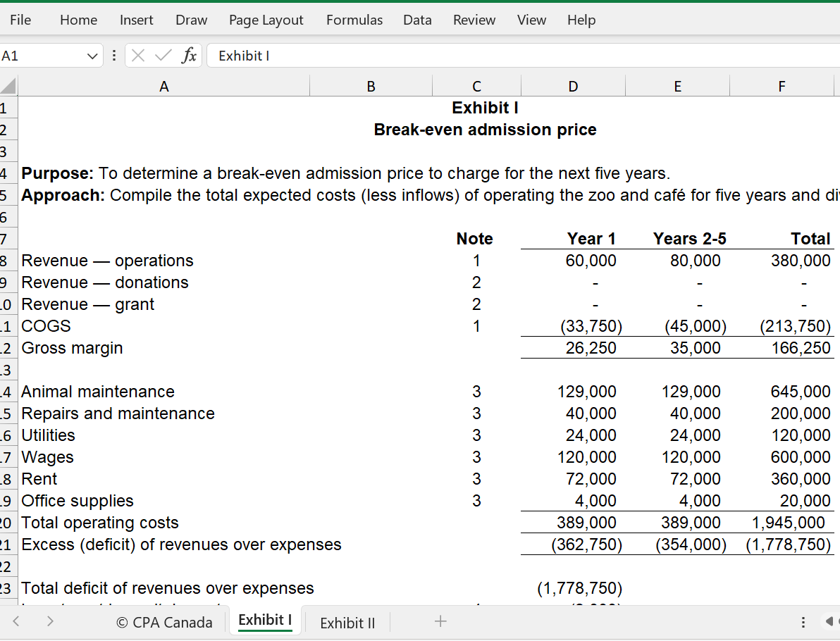The image size is (840, 641).
Task: Select column F header
Action: coord(782,86)
